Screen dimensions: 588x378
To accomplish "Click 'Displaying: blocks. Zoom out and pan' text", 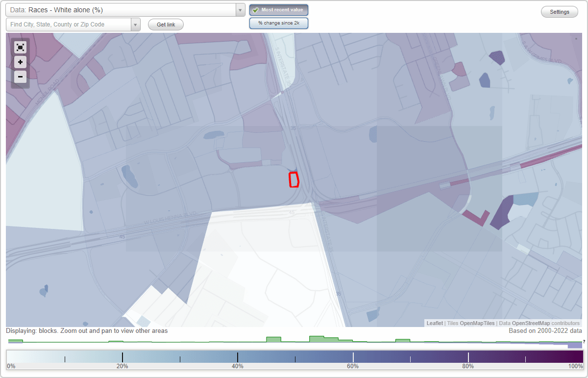I will (x=87, y=331).
